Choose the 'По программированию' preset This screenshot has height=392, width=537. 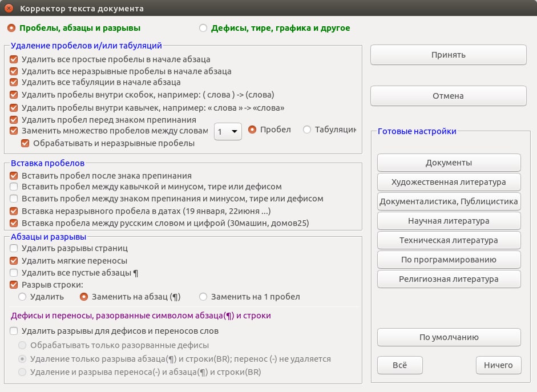[x=449, y=260]
